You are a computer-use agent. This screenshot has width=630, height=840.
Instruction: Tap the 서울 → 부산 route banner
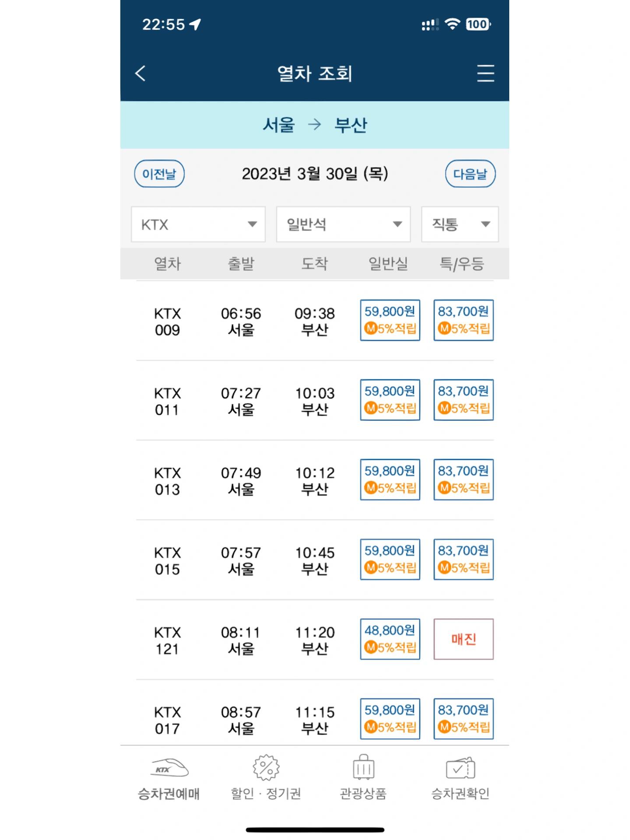click(x=315, y=125)
